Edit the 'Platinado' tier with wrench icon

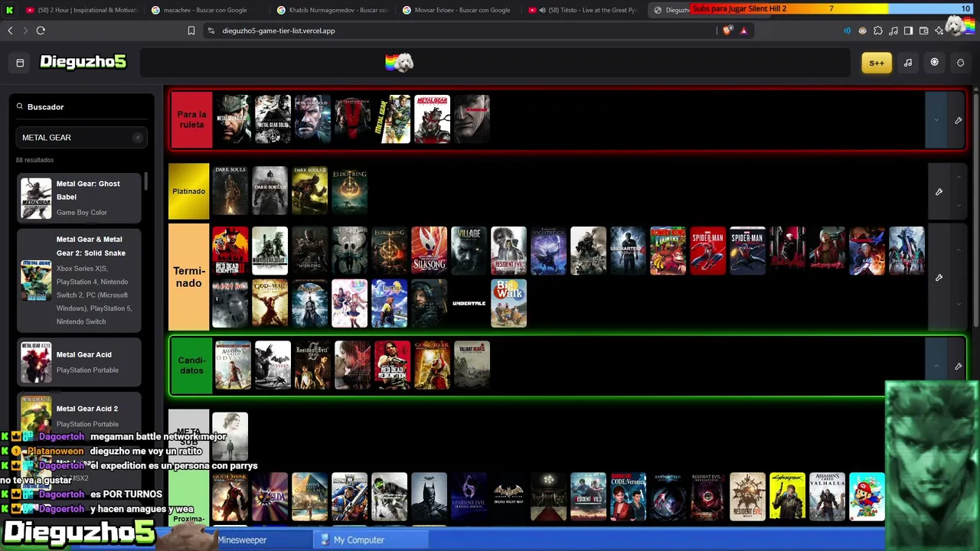[939, 191]
